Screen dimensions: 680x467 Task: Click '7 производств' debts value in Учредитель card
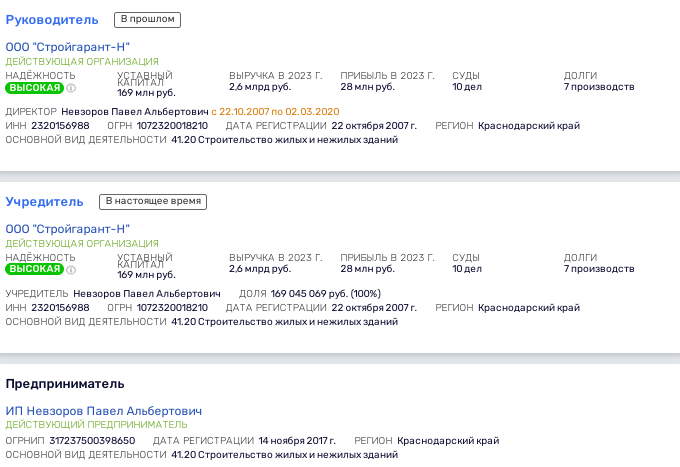click(599, 269)
